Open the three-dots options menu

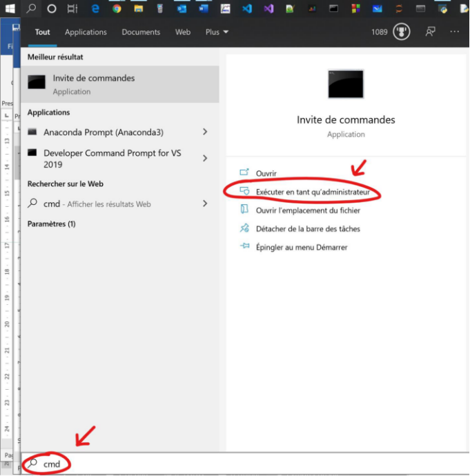click(x=454, y=32)
